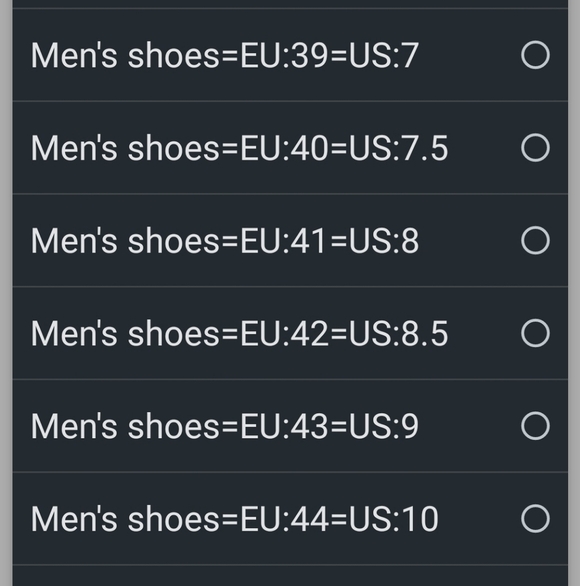Click the EU:39 portion of the label
This screenshot has height=586, width=580.
pos(284,55)
